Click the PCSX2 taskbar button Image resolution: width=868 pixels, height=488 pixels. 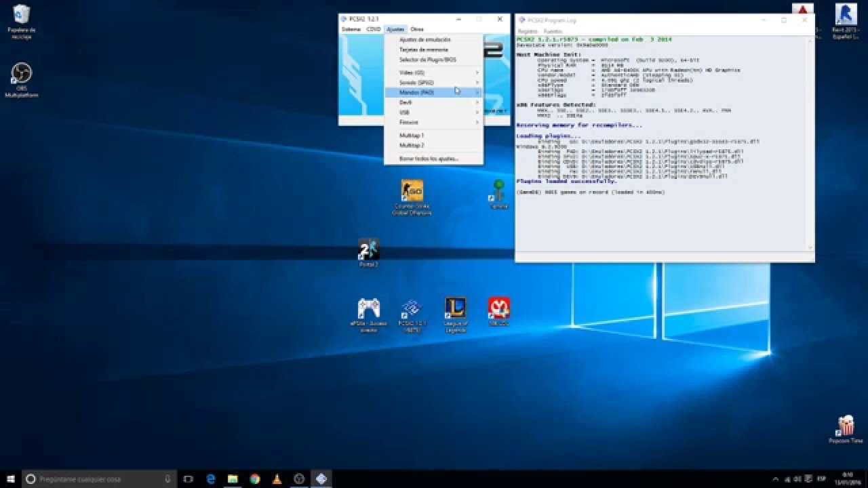(x=321, y=479)
